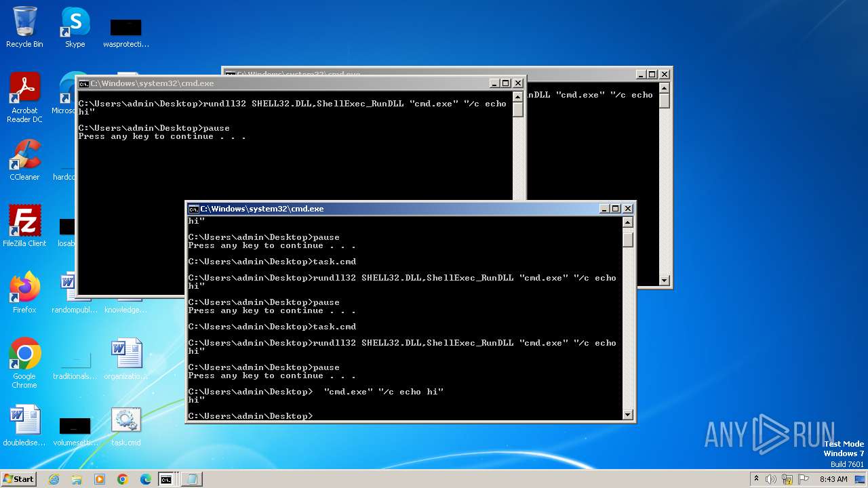Open system menu icon of upper-left cmd window
868x488 pixels.
[x=83, y=83]
